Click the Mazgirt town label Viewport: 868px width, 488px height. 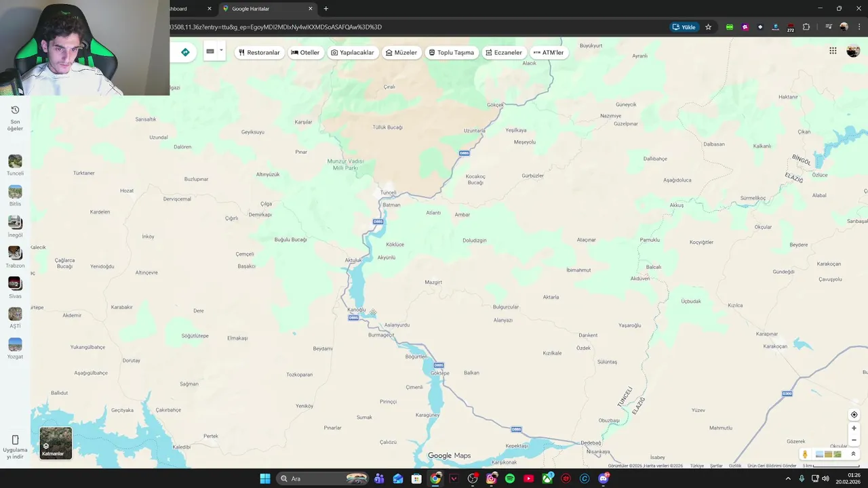[x=433, y=282]
